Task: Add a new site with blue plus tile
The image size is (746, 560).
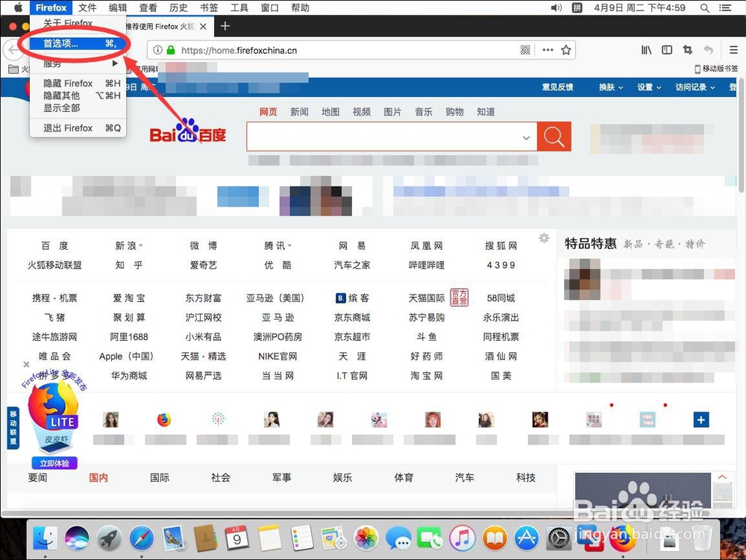Action: click(700, 420)
